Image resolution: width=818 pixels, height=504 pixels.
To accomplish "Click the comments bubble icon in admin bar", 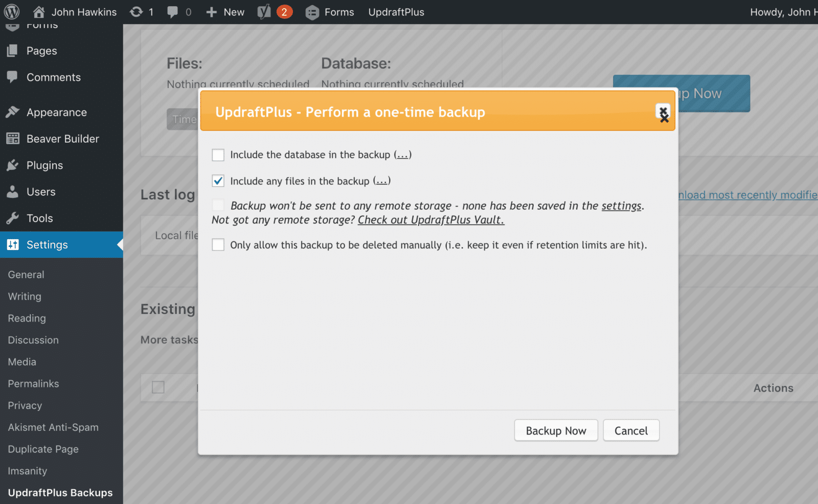I will click(173, 12).
